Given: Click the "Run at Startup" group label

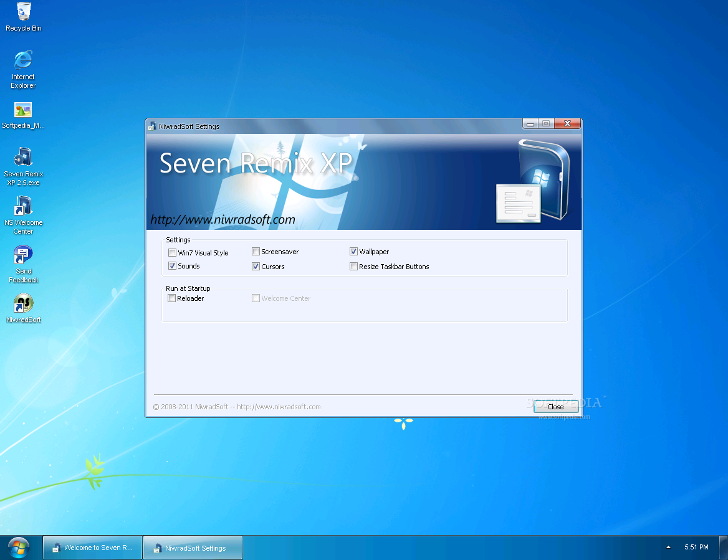Looking at the screenshot, I should click(188, 288).
